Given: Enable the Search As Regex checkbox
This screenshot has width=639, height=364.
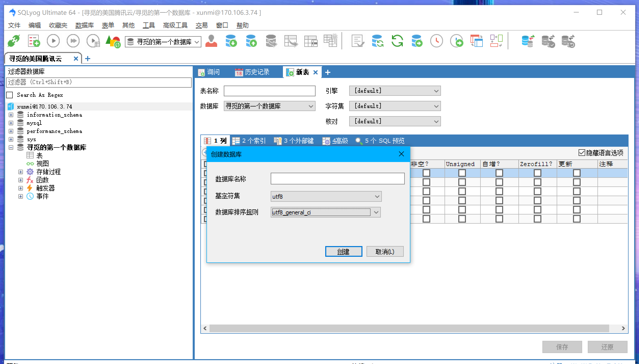Looking at the screenshot, I should 9,95.
